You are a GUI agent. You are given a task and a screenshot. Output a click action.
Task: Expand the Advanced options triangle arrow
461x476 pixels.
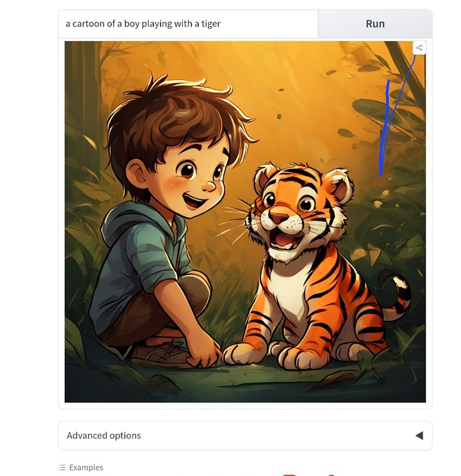[x=419, y=436]
